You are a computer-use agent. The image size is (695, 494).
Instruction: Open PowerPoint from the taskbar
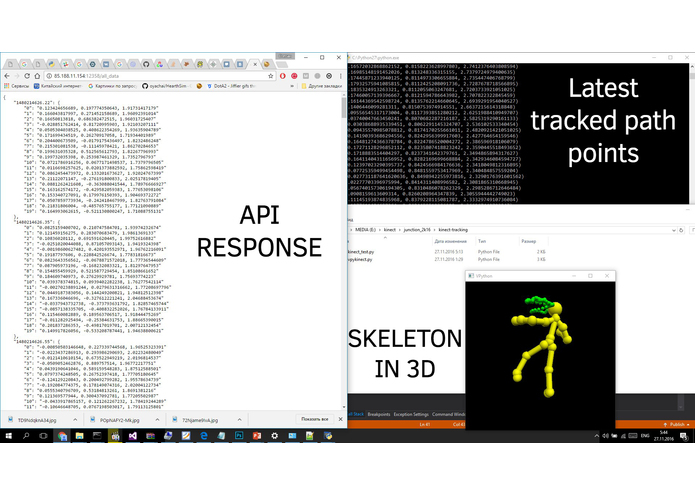point(257,436)
